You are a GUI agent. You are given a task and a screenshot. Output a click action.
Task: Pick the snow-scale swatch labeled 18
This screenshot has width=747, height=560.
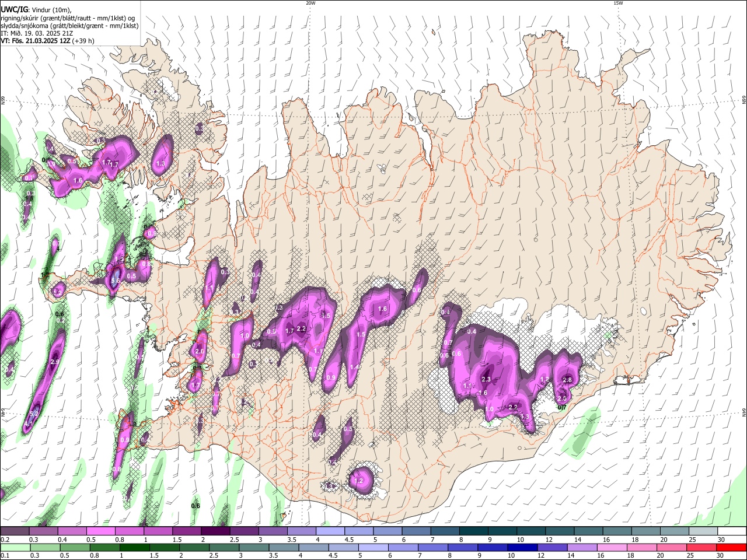click(x=647, y=531)
